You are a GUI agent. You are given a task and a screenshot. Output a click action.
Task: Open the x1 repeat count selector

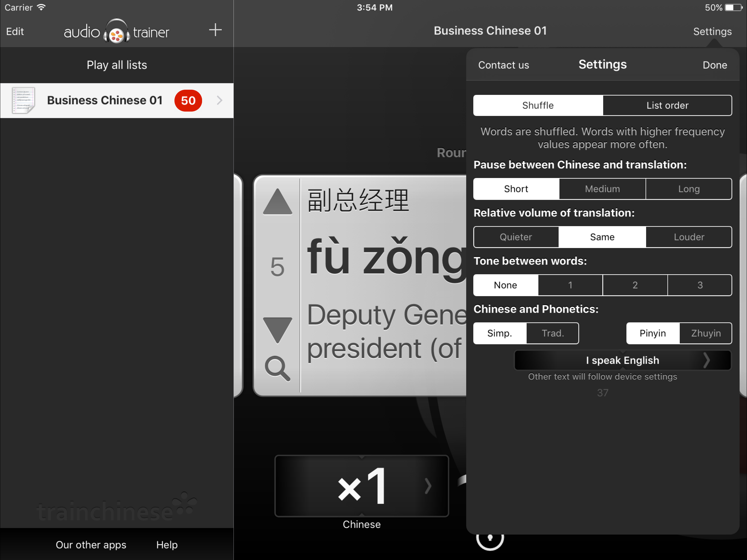tap(362, 486)
